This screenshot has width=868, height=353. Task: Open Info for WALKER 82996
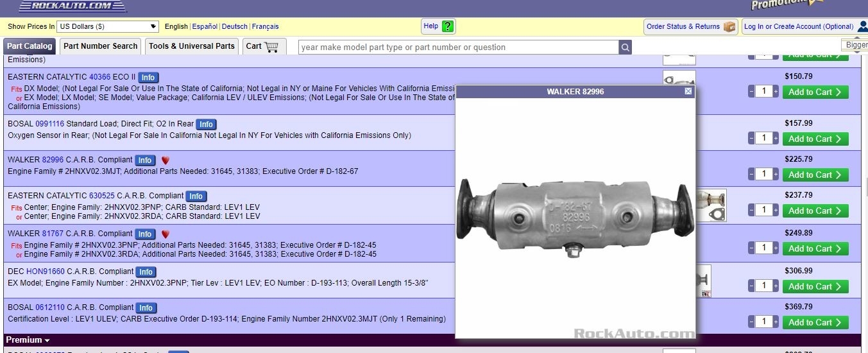click(x=145, y=160)
